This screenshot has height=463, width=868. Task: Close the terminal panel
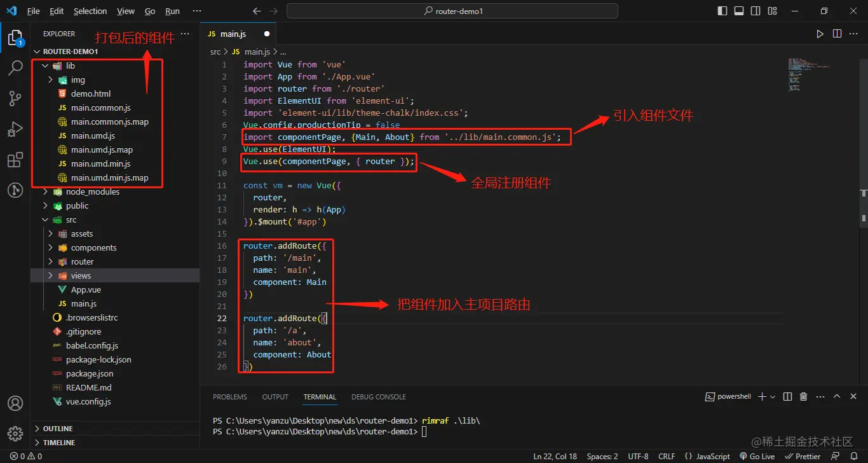click(x=853, y=396)
